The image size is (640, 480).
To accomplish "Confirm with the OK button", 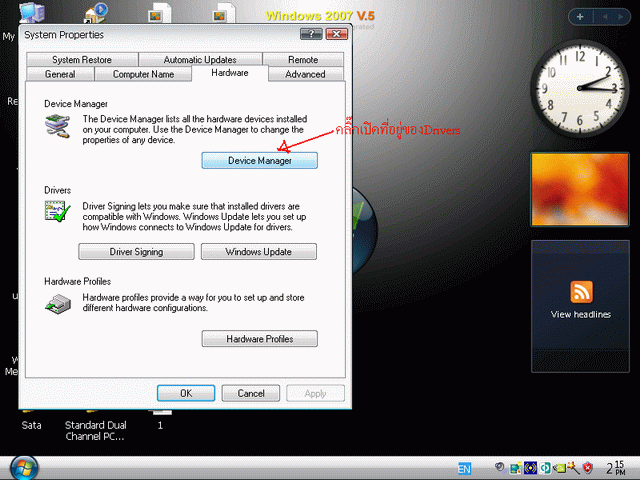I will coord(186,393).
